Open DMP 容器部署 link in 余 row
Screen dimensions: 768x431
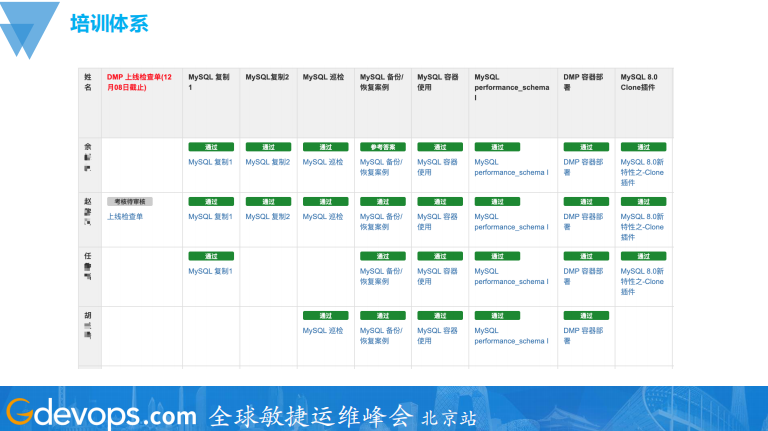(583, 167)
